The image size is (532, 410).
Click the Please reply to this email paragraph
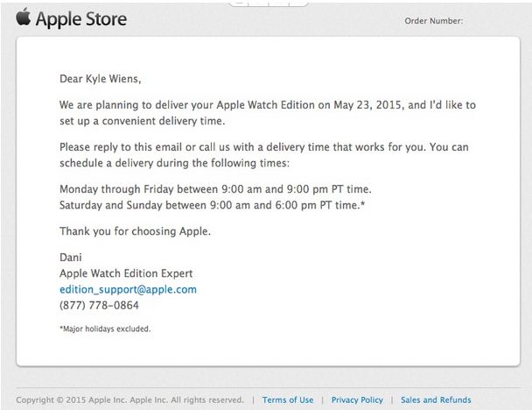point(264,155)
